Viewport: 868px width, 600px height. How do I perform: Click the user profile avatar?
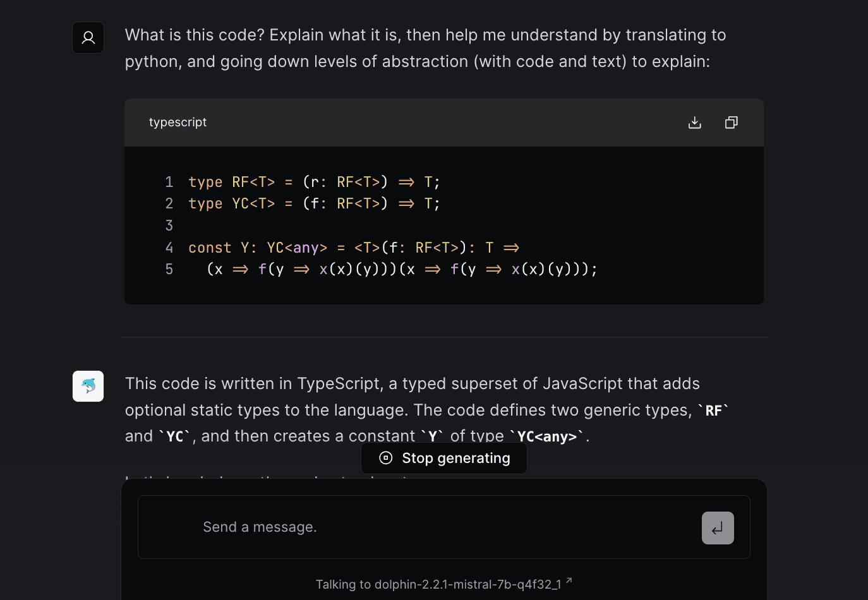click(88, 37)
